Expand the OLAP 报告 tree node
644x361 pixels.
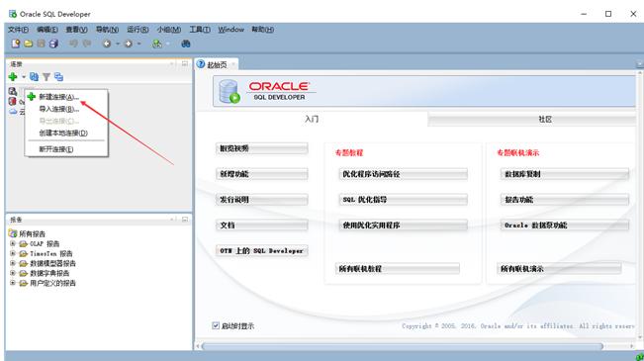[13, 243]
